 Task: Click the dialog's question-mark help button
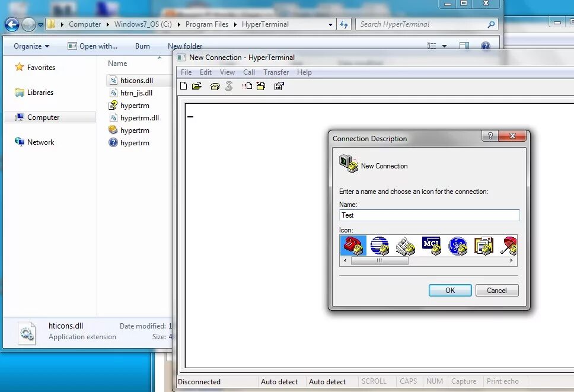pyautogui.click(x=490, y=136)
